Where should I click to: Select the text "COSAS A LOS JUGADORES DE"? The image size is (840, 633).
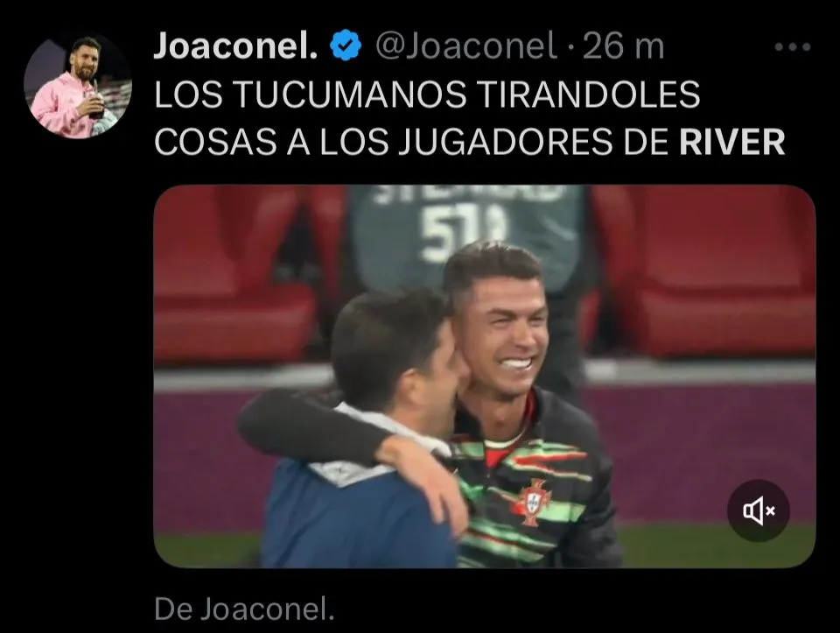click(412, 142)
